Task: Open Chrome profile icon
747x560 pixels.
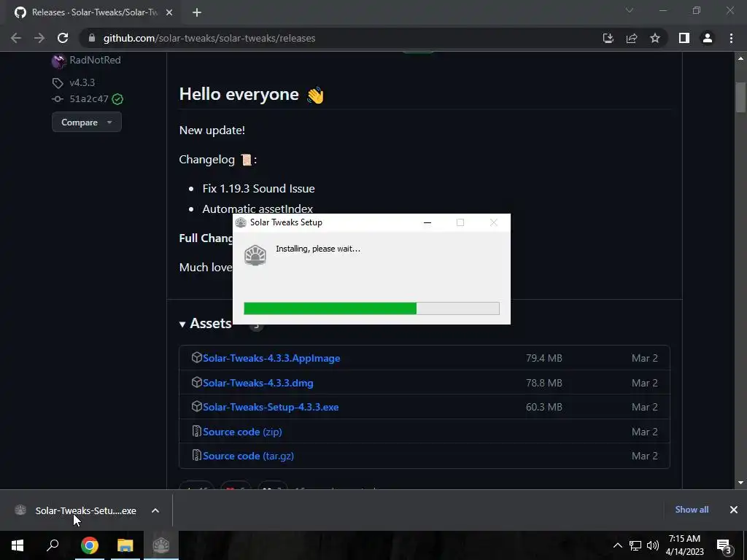Action: pos(708,38)
